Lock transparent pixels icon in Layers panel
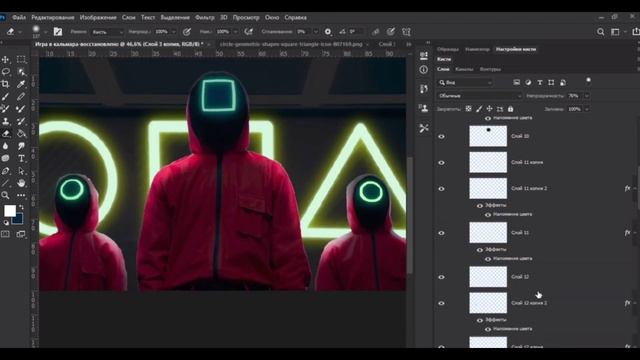 point(469,109)
